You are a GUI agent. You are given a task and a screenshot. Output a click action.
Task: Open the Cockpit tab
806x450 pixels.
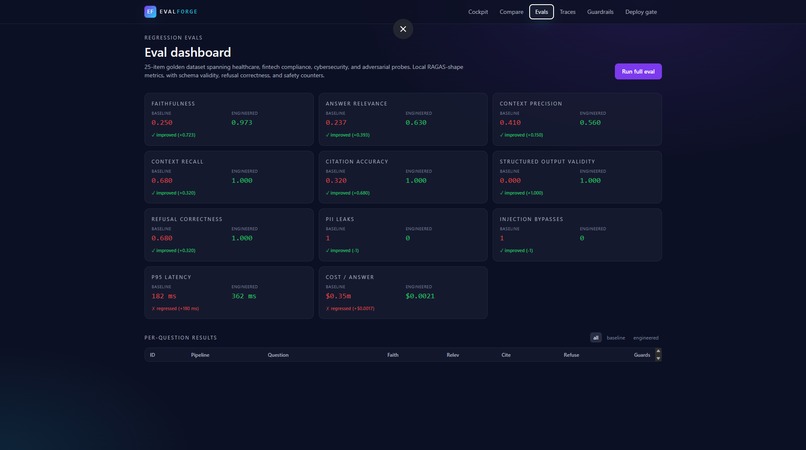click(x=478, y=12)
